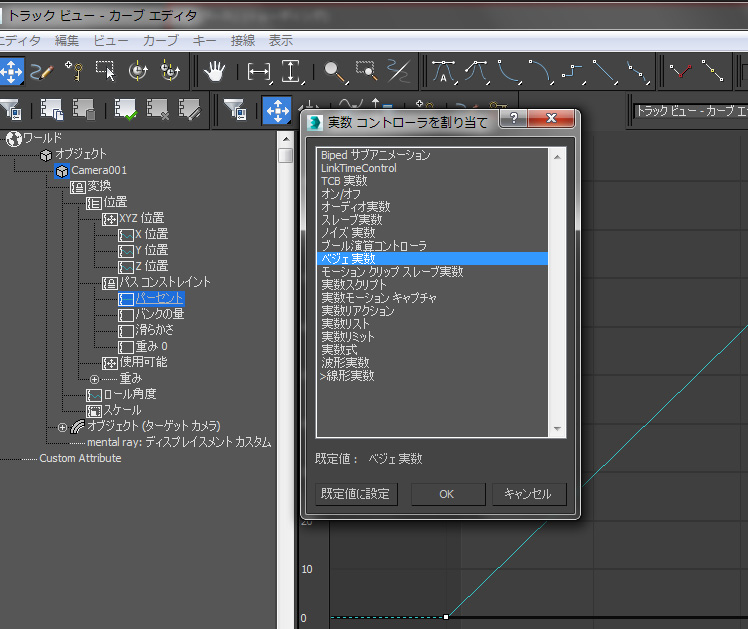748x629 pixels.
Task: Open the 編集 menu
Action: pos(67,41)
